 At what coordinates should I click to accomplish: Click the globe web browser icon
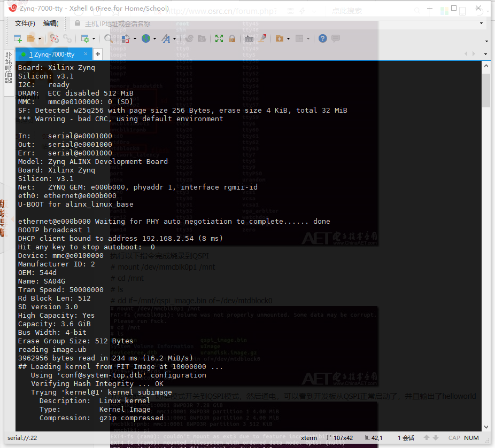[145, 38]
